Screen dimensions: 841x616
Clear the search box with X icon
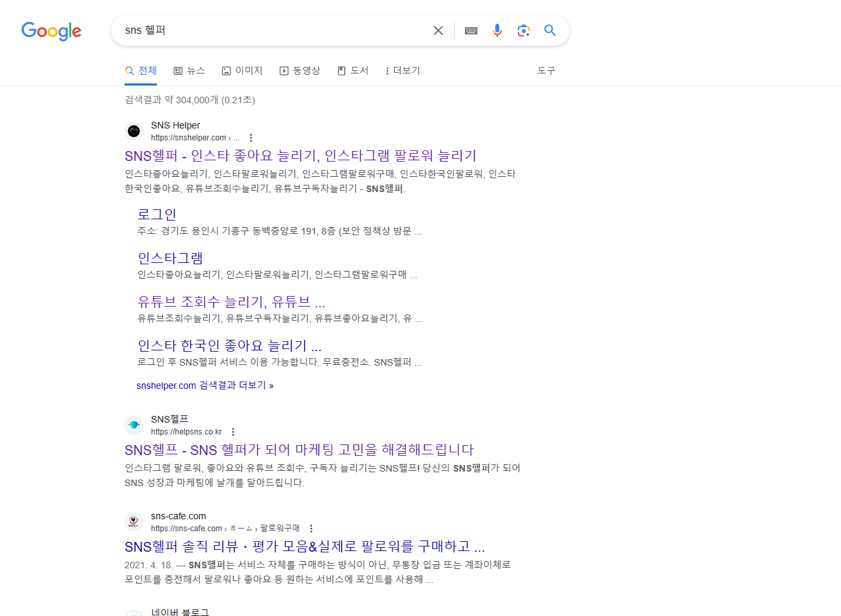pyautogui.click(x=438, y=30)
